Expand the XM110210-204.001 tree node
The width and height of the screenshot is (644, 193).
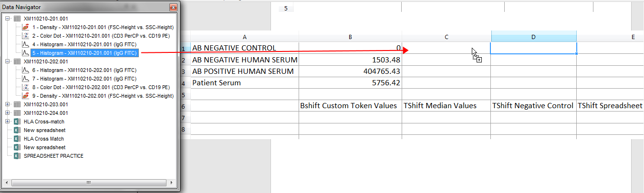coord(8,113)
